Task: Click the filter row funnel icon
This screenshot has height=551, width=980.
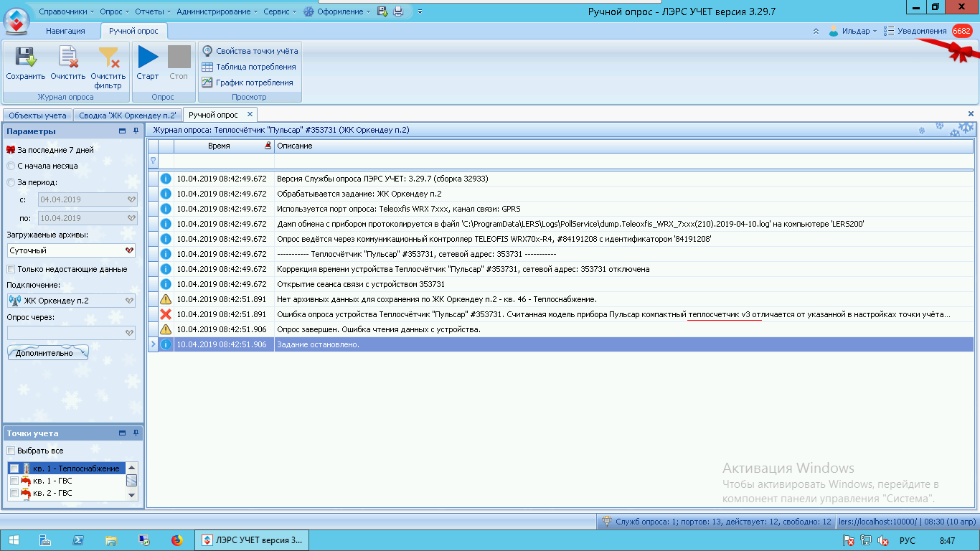Action: (x=153, y=161)
